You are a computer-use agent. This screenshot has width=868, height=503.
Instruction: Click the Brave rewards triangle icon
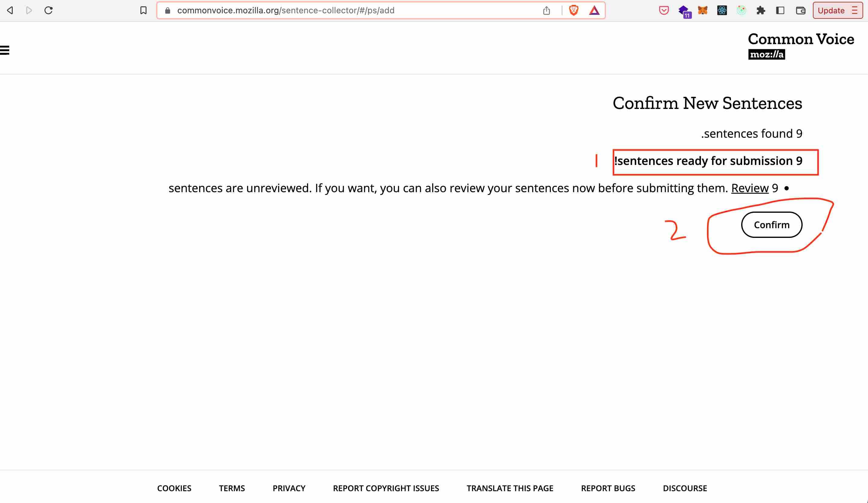click(x=595, y=11)
